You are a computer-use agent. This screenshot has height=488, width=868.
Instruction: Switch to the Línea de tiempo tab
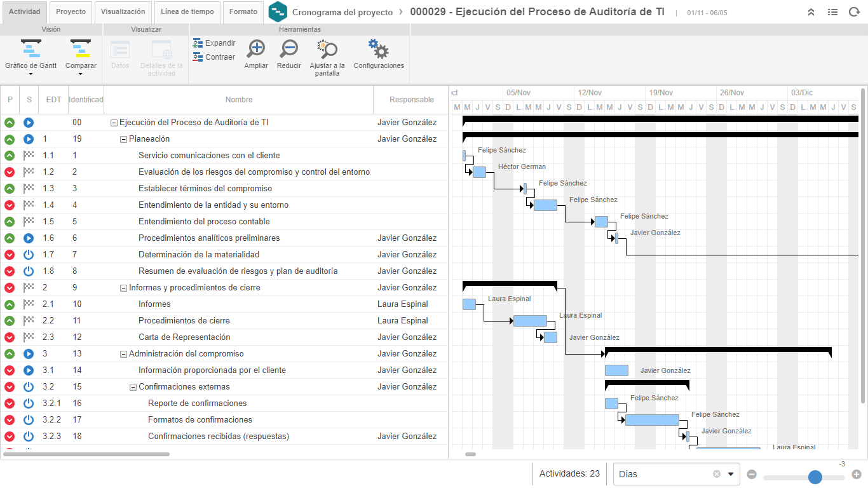pos(187,12)
